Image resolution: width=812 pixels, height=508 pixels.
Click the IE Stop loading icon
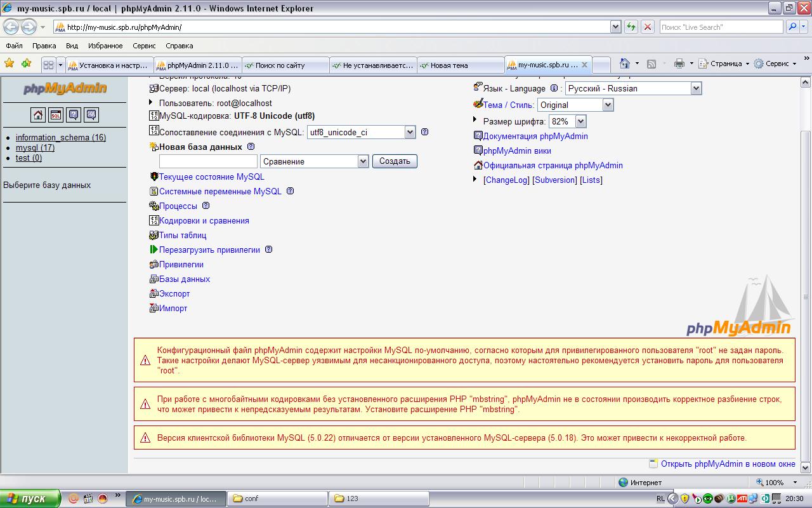[x=647, y=27]
